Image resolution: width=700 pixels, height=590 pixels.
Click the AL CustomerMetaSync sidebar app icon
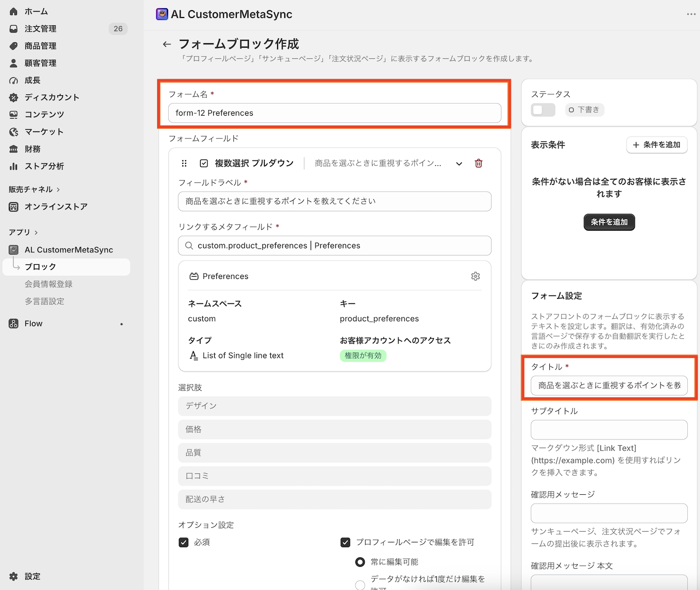(14, 250)
